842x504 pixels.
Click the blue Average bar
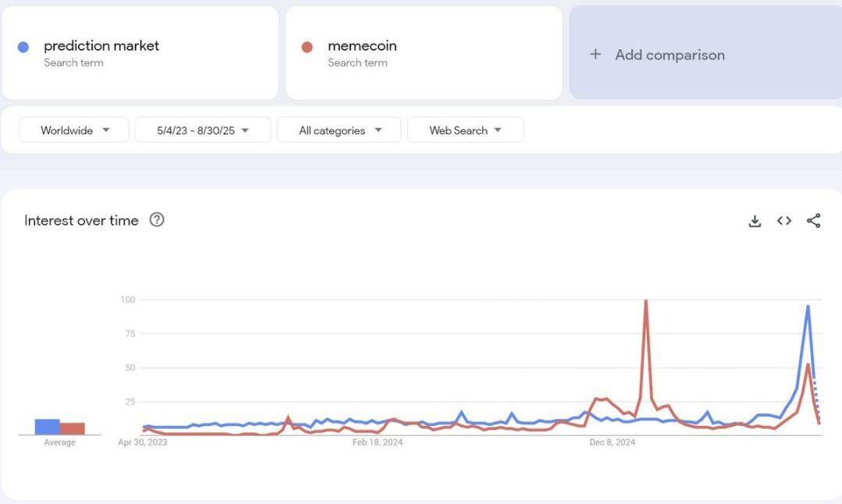click(x=47, y=427)
